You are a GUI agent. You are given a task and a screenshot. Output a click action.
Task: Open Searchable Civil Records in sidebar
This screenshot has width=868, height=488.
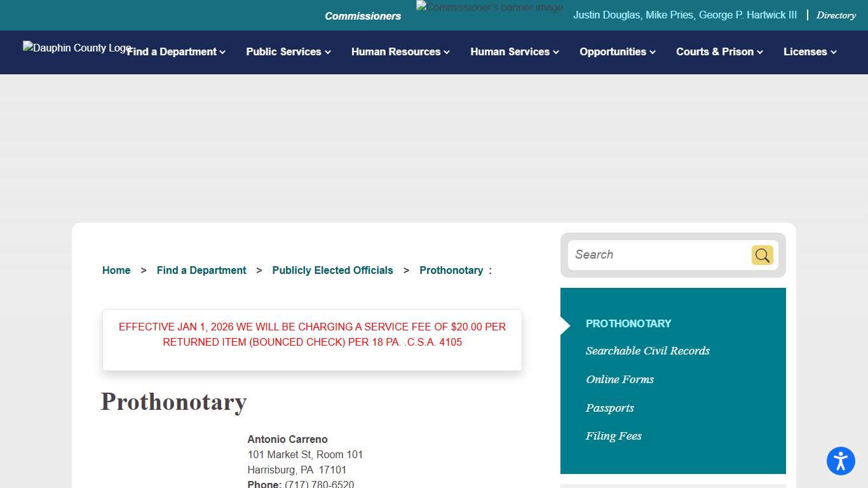pyautogui.click(x=648, y=351)
